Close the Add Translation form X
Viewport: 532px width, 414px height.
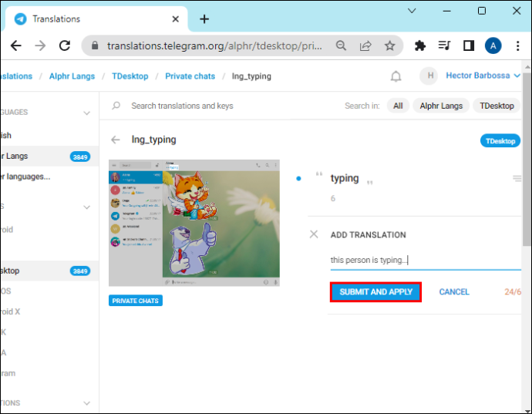[x=314, y=234]
